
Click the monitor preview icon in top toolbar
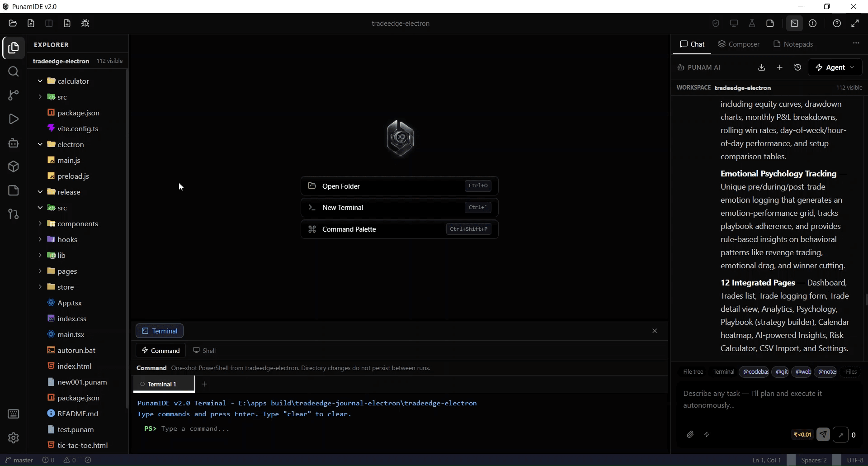pos(734,24)
